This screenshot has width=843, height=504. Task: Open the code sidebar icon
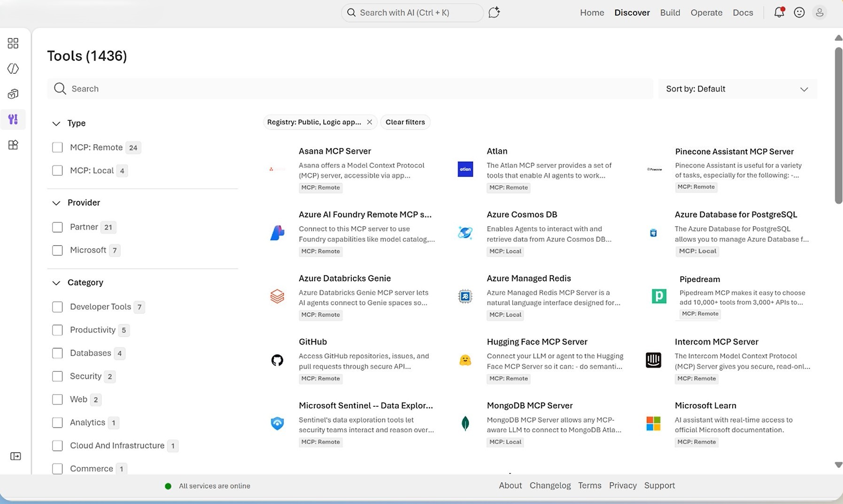coord(13,69)
